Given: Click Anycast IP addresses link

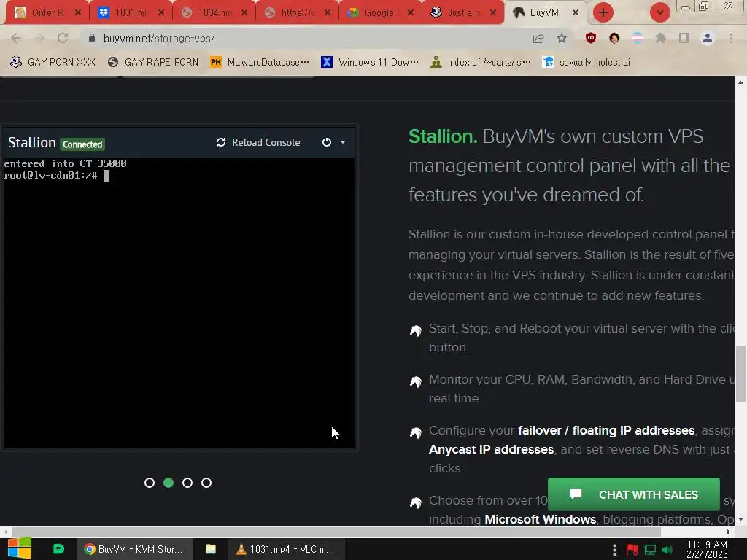Looking at the screenshot, I should (x=491, y=449).
